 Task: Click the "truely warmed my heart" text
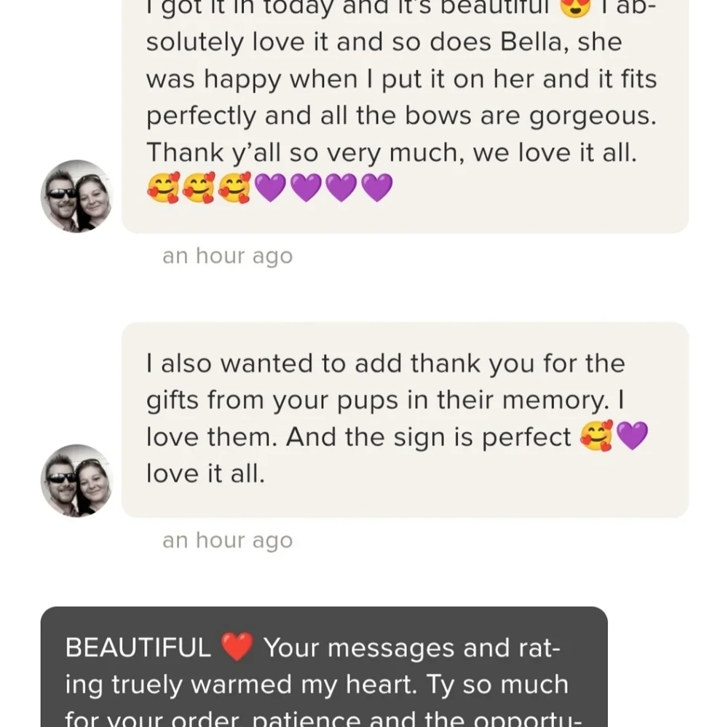coord(264,684)
